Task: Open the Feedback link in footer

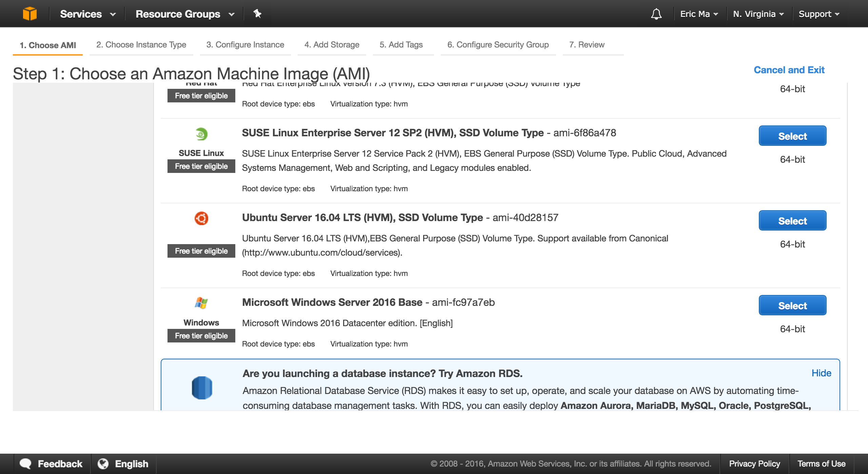Action: (x=60, y=463)
